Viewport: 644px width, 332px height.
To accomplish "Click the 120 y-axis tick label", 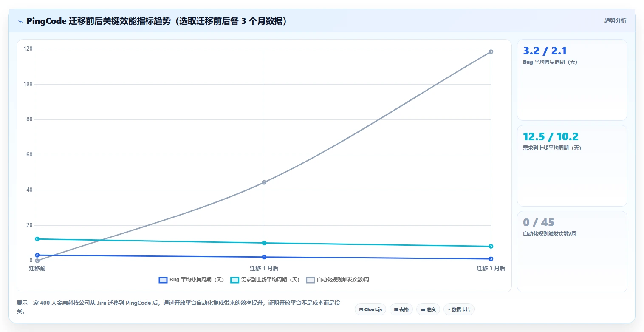I will [28, 49].
